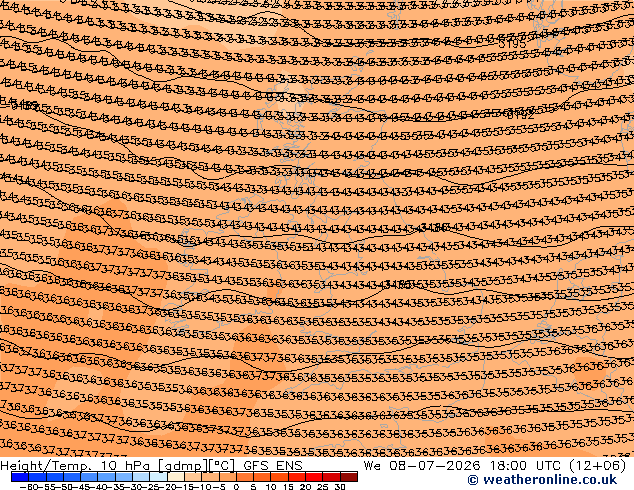Screen dimensions: 634x490
Task: Click the lone '0' legend label
Action: [236, 486]
